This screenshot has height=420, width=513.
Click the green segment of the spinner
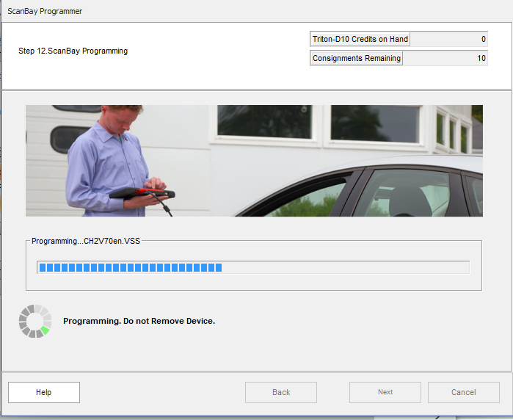pyautogui.click(x=46, y=330)
